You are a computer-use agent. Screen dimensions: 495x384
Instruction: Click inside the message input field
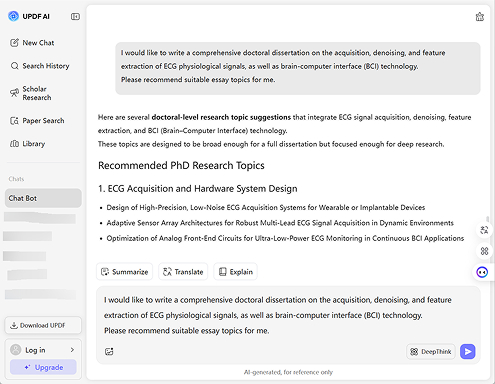tap(288, 315)
